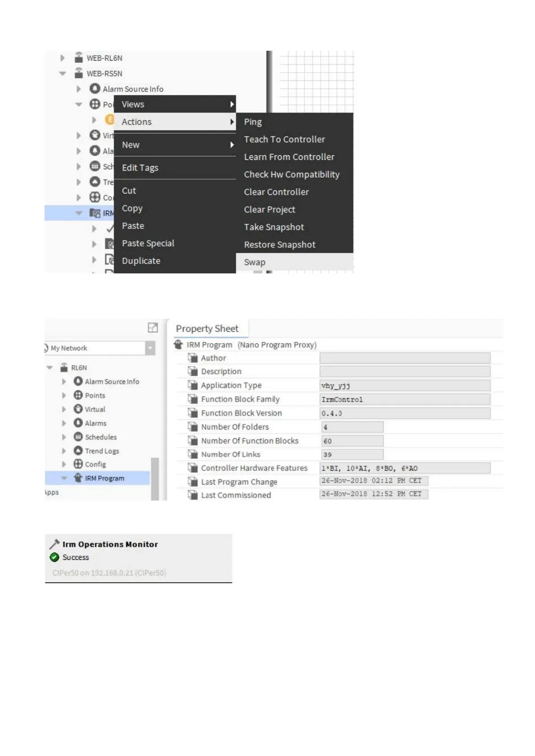Click the Alarm Source Info bell icon under WEB-RS5N
The height and width of the screenshot is (756, 535).
94,88
